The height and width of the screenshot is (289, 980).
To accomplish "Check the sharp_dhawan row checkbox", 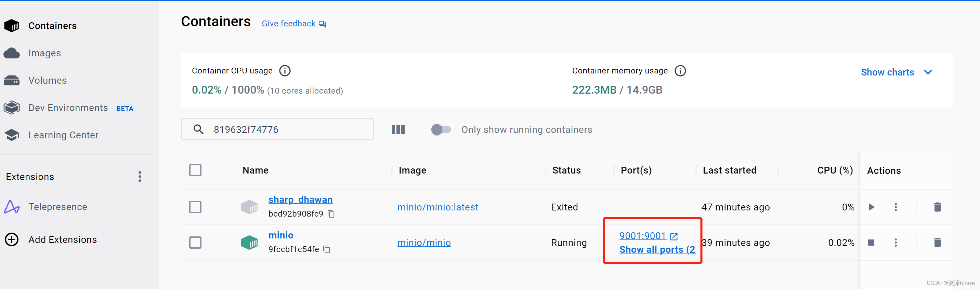I will point(195,207).
